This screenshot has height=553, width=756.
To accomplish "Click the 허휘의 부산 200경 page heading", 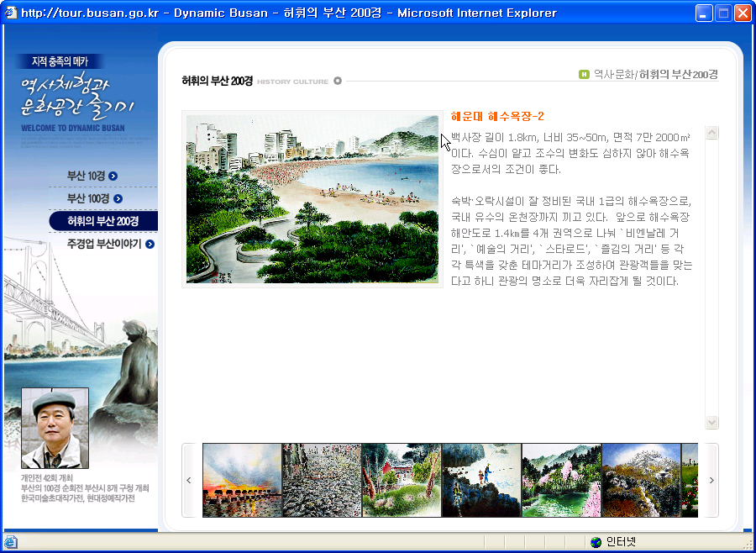I will tap(217, 81).
